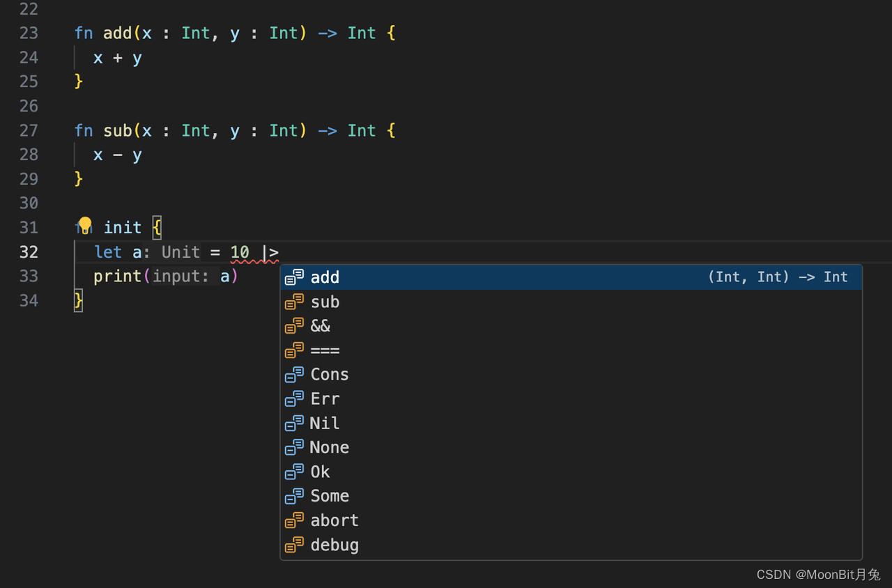Click the 'print' call on line 33
Image resolution: width=892 pixels, height=588 pixels.
pyautogui.click(x=118, y=277)
